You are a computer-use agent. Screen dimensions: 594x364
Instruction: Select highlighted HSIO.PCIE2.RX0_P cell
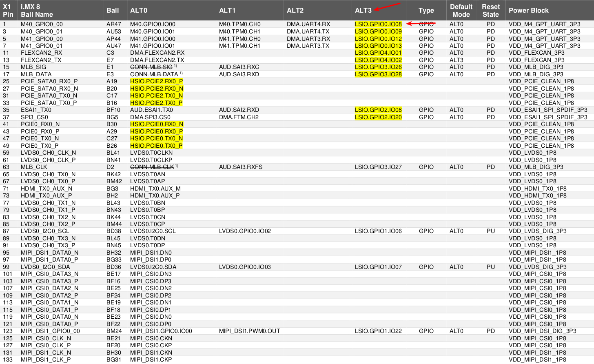[x=157, y=81]
